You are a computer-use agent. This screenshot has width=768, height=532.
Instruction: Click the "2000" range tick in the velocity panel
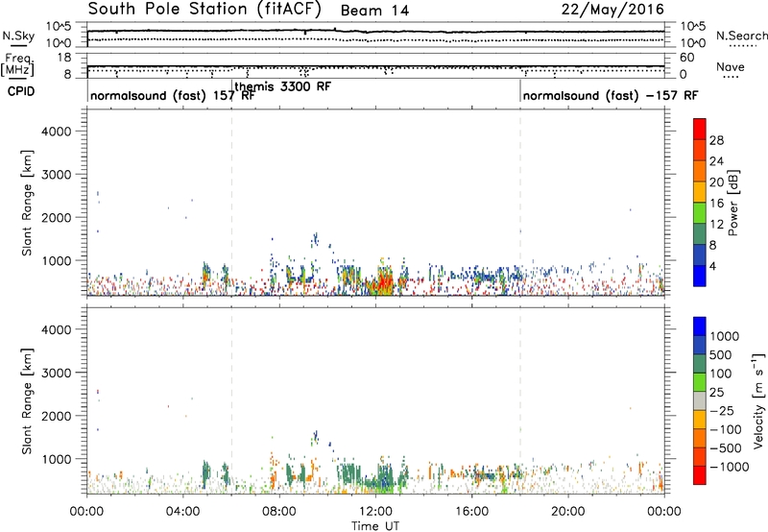click(56, 416)
